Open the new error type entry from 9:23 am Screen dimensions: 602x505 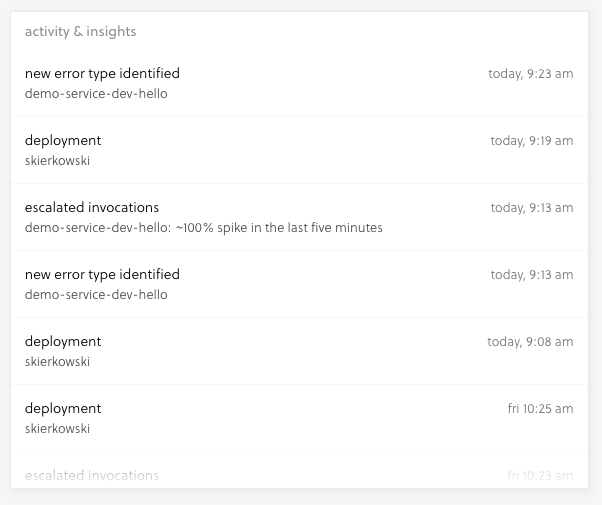click(102, 73)
